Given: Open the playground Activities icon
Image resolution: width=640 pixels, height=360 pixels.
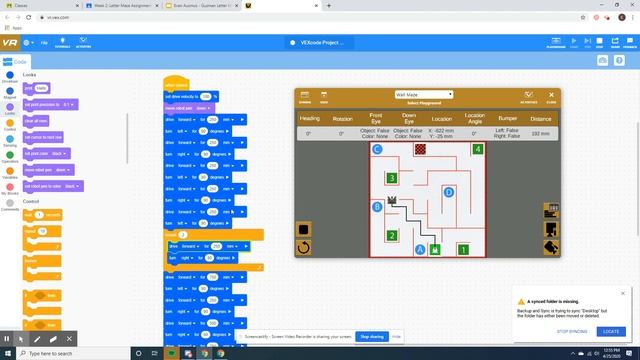Looking at the screenshot, I should 529,97.
